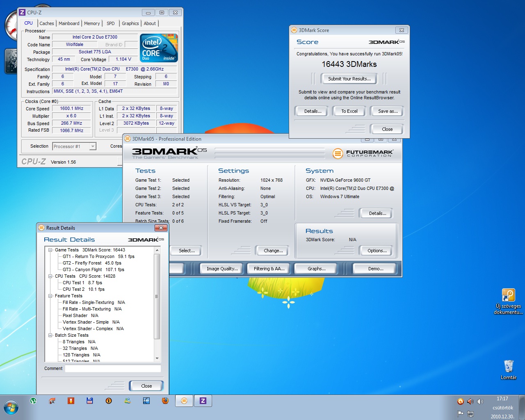The width and height of the screenshot is (525, 420).
Task: Select the GT2 - Firefly Forest row
Action: [92, 263]
